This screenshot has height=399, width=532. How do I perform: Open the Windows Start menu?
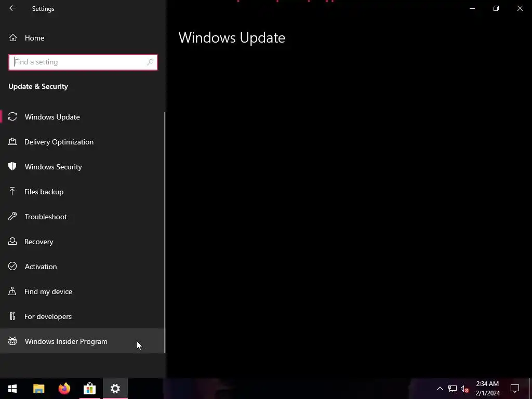12,389
